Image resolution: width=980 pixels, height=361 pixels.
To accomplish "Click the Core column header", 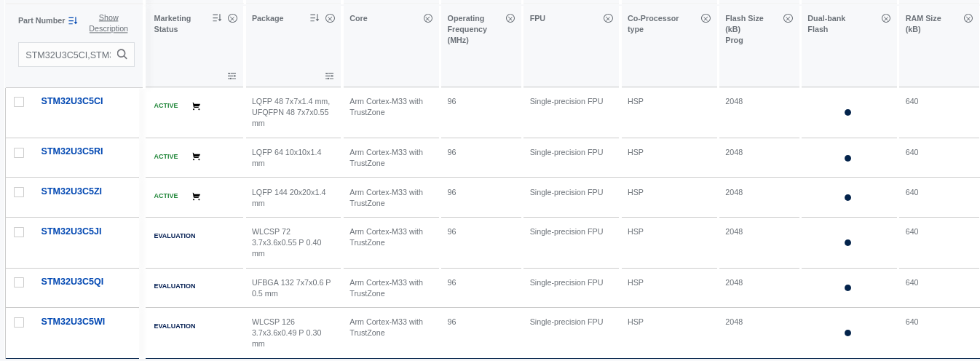I will 358,18.
